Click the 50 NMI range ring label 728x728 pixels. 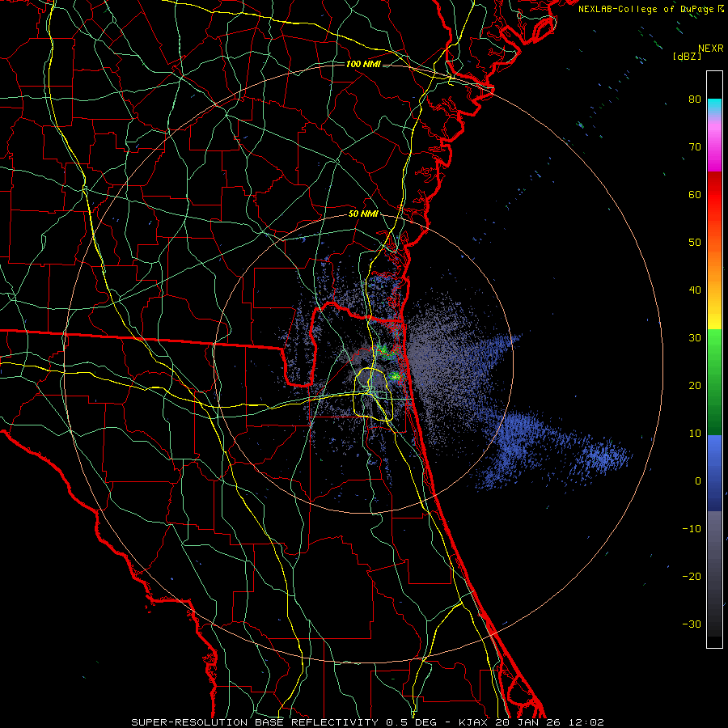[x=363, y=214]
